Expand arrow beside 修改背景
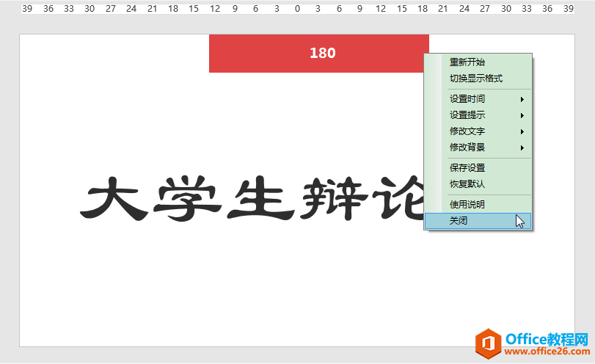The image size is (595, 364). [x=522, y=148]
